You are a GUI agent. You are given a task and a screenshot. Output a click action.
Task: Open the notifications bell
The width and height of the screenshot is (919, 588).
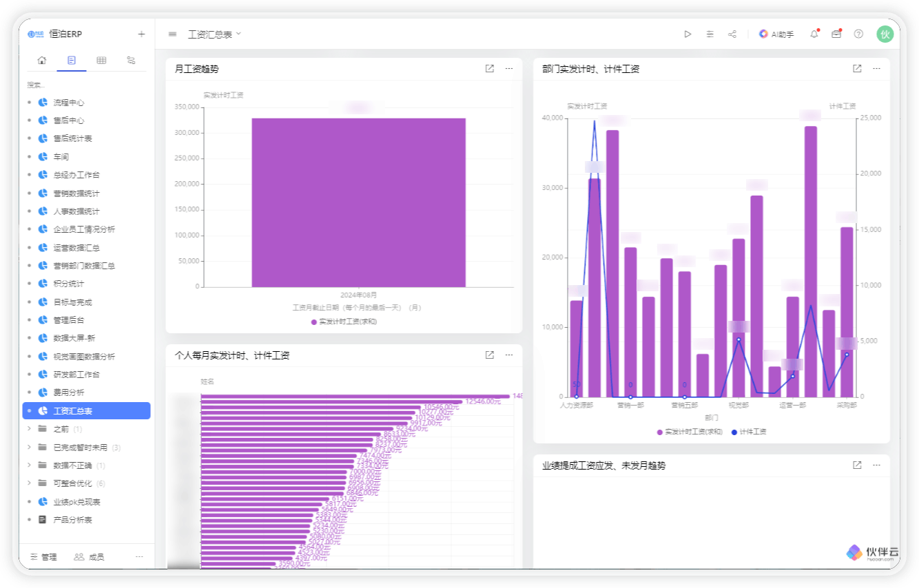pyautogui.click(x=814, y=34)
